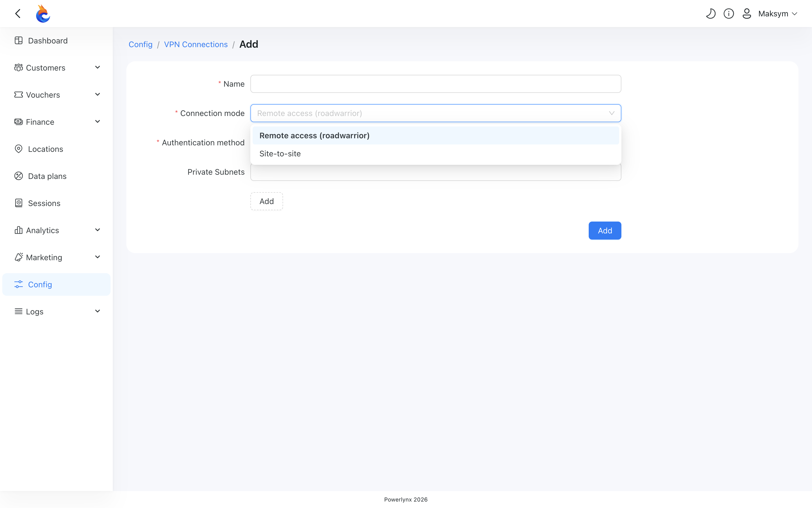The image size is (812, 508).
Task: Click the Finance money icon
Action: coord(18,122)
